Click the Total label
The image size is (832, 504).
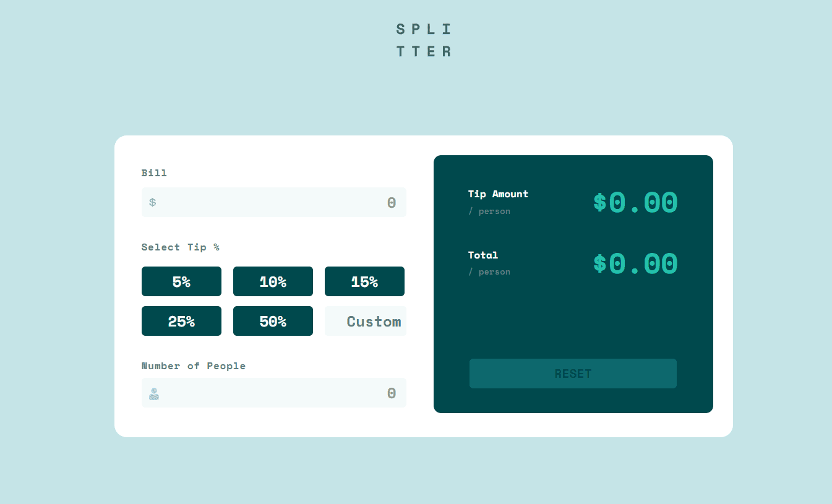point(483,255)
